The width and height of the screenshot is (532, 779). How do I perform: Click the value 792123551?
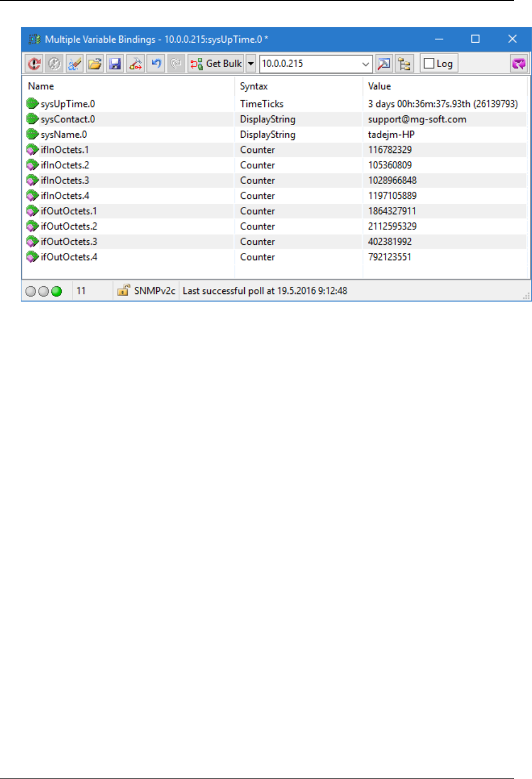390,257
